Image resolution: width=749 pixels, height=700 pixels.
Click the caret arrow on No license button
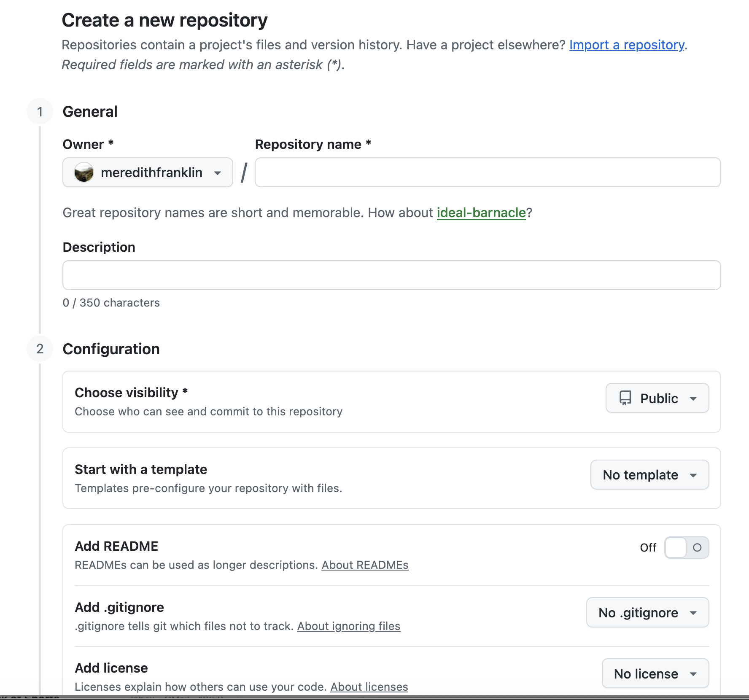(693, 674)
